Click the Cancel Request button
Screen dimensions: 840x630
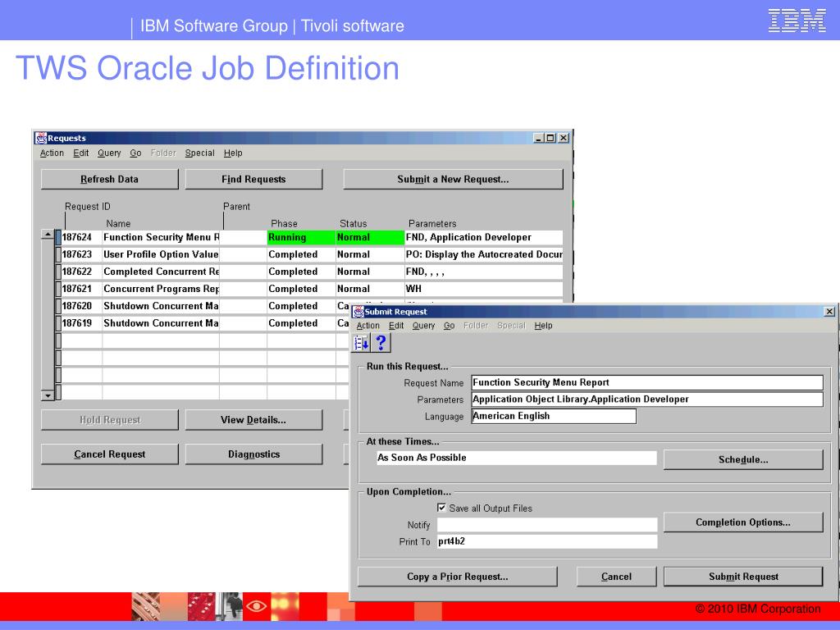109,454
